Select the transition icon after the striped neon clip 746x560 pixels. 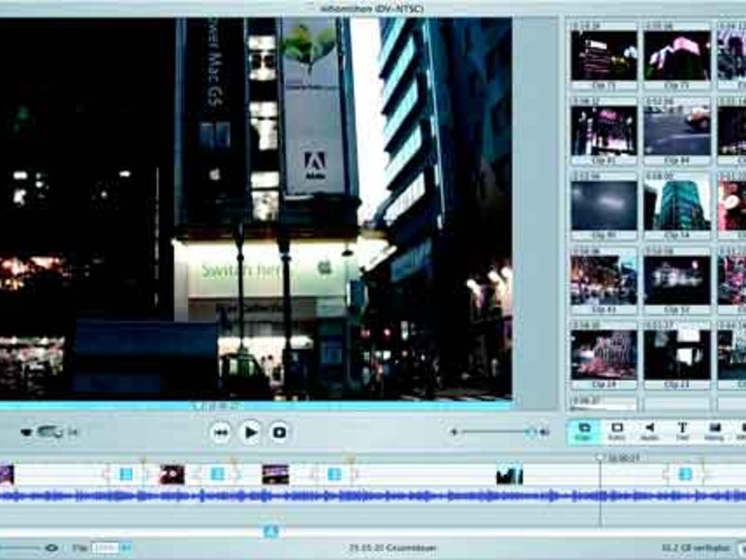[334, 474]
